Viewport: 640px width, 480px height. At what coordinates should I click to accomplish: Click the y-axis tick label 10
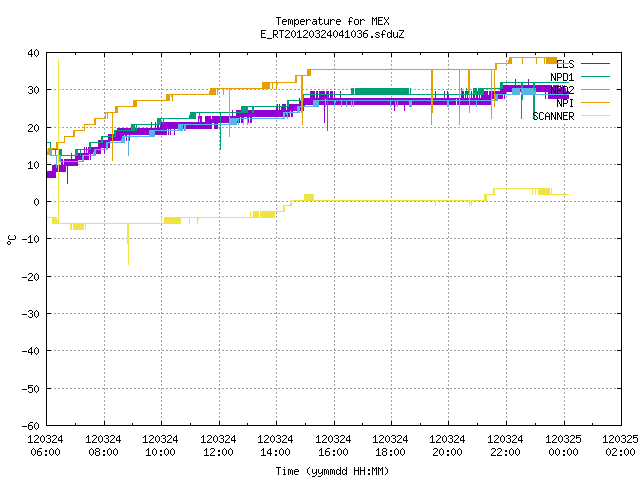pyautogui.click(x=33, y=165)
